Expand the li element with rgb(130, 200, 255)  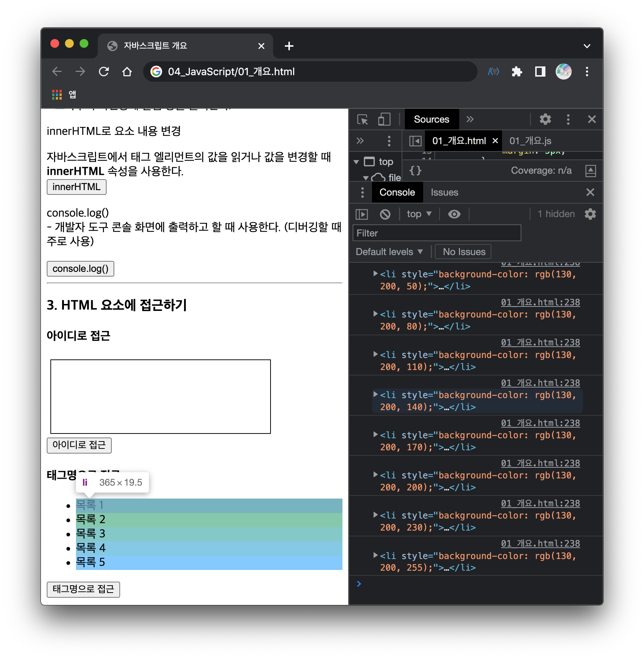coord(375,555)
